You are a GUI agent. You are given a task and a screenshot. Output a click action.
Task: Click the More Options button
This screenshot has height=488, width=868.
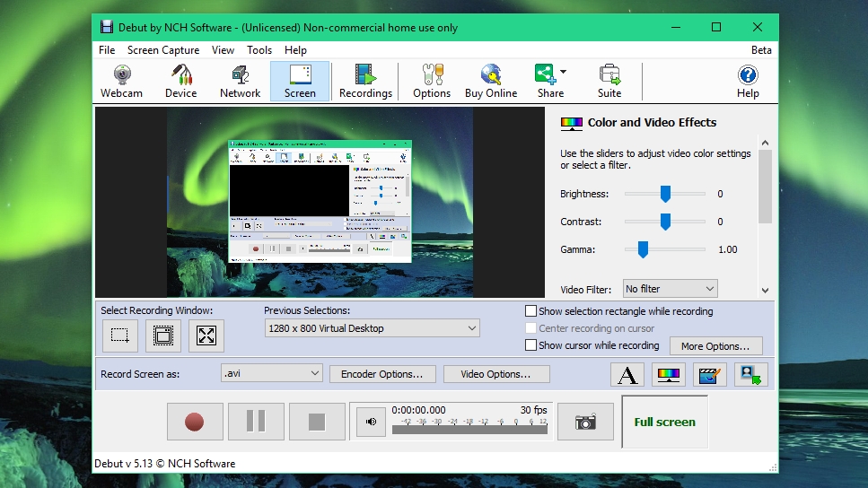pos(715,345)
